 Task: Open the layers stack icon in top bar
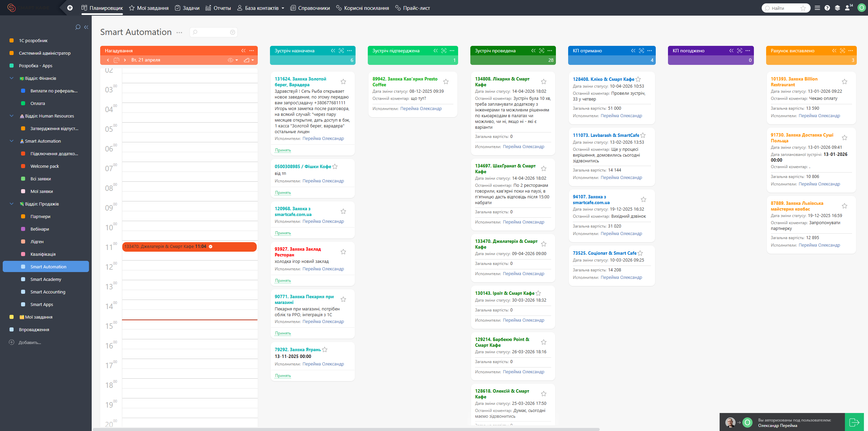coord(837,8)
